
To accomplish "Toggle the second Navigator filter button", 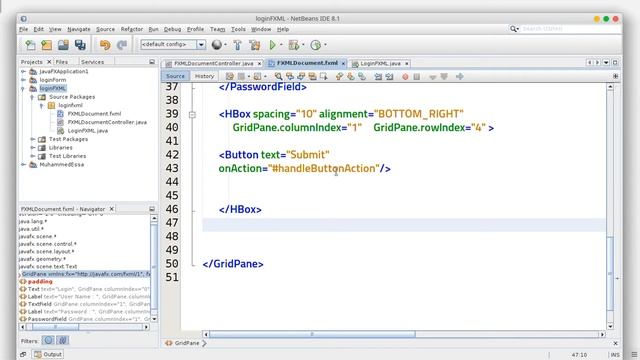I will coord(62,340).
